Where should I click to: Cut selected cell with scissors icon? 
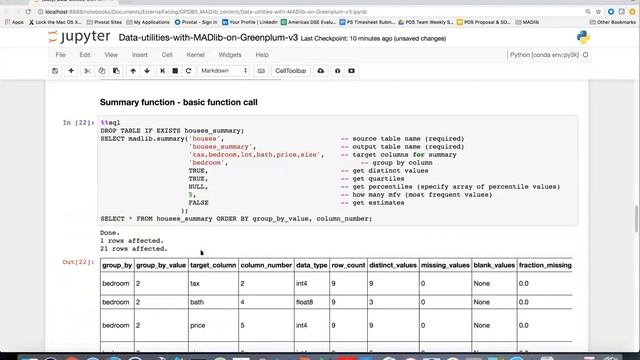[x=87, y=71]
